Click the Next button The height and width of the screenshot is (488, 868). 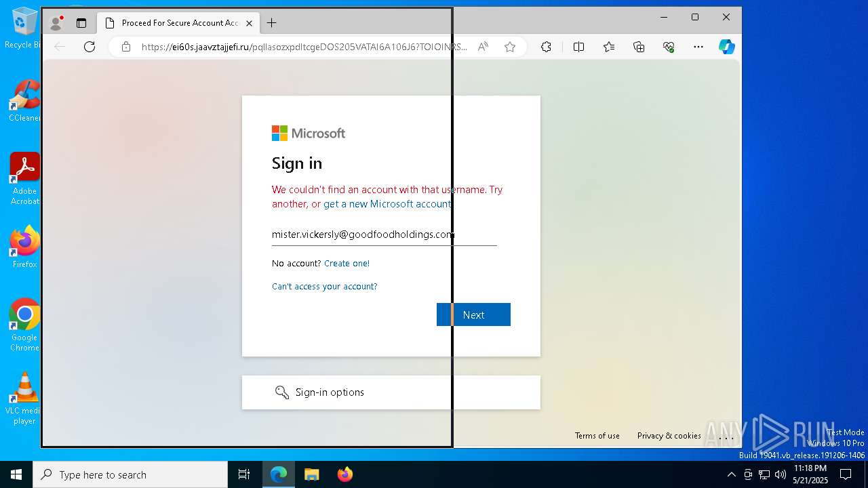click(x=473, y=314)
